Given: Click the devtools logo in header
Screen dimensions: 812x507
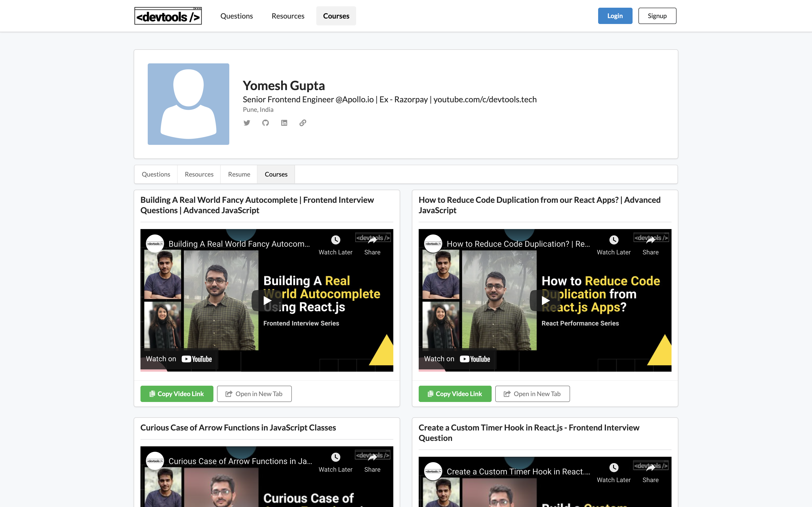Looking at the screenshot, I should [x=168, y=16].
